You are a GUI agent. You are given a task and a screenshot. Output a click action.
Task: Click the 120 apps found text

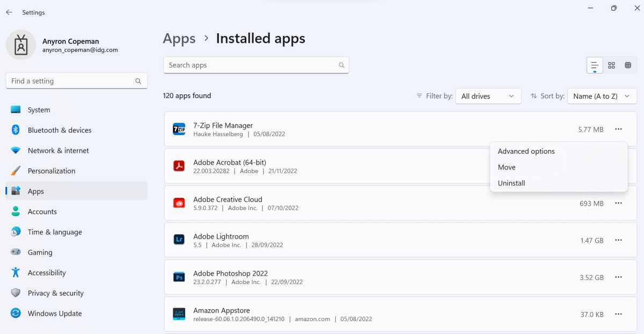pyautogui.click(x=187, y=96)
